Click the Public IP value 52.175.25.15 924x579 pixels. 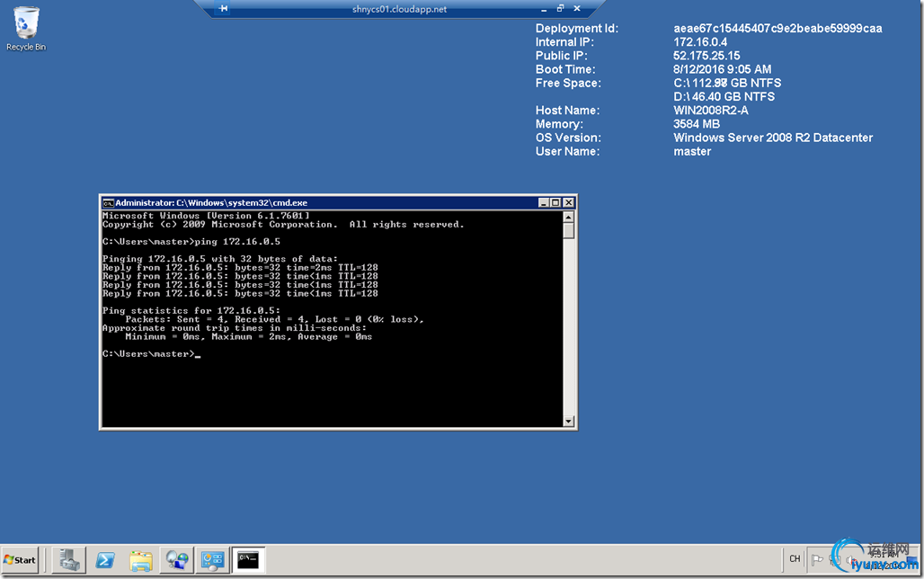pyautogui.click(x=706, y=56)
